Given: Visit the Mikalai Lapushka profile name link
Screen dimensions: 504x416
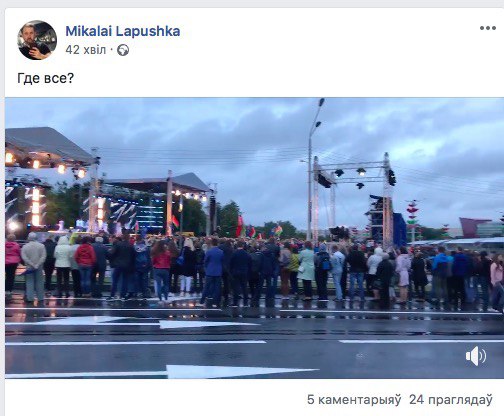Looking at the screenshot, I should 123,31.
